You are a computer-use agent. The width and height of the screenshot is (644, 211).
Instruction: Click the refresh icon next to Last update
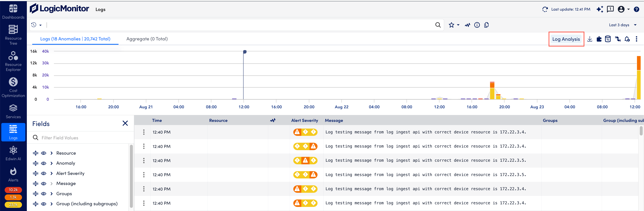(545, 9)
